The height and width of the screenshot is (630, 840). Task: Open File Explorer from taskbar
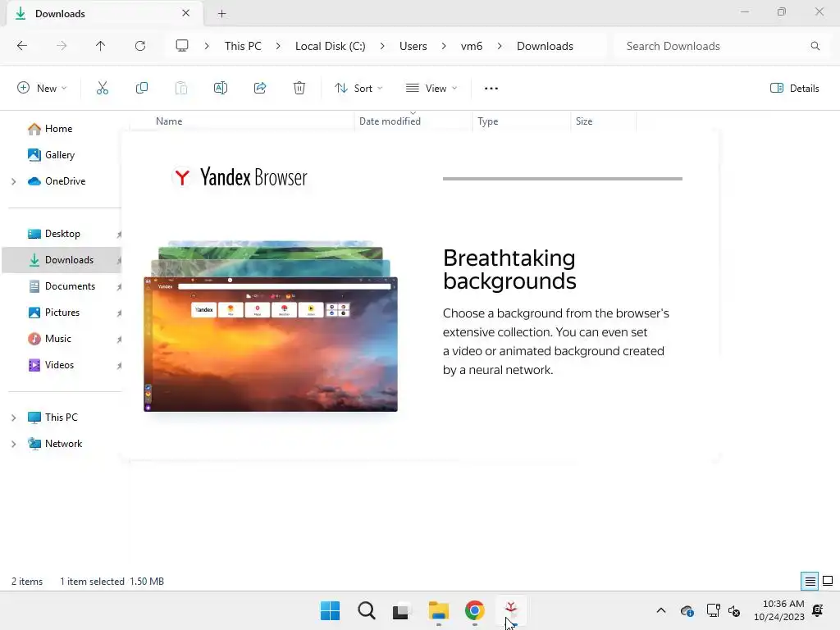pos(438,610)
